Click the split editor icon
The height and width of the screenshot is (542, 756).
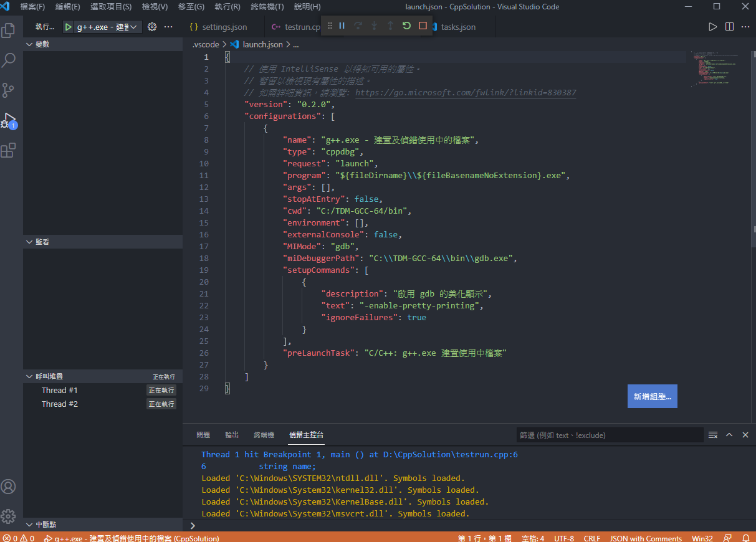pos(729,27)
